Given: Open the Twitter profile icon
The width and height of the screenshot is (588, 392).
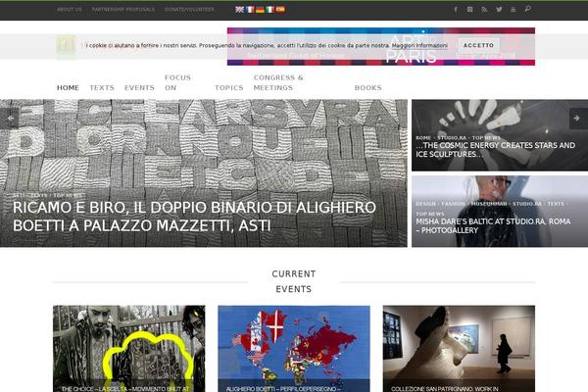Looking at the screenshot, I should tap(499, 10).
